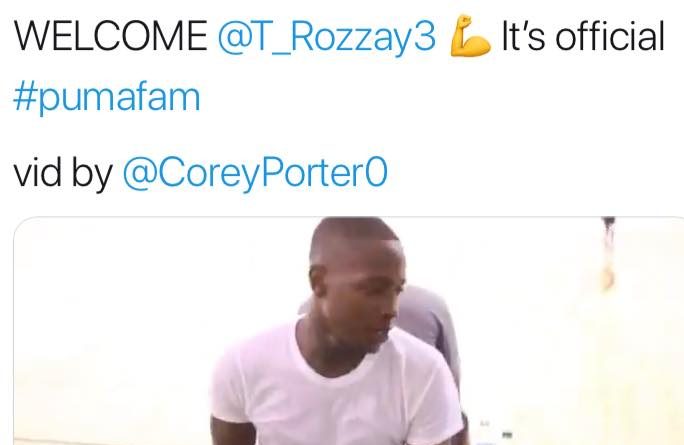
Task: Click blank space right of @CoreyPorter0
Action: pos(534,173)
